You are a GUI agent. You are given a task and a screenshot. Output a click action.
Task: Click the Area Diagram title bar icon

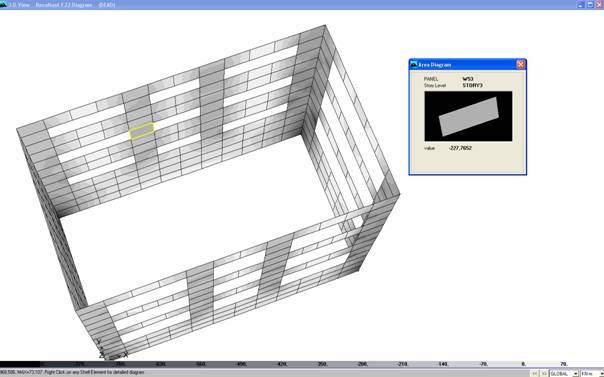point(414,65)
